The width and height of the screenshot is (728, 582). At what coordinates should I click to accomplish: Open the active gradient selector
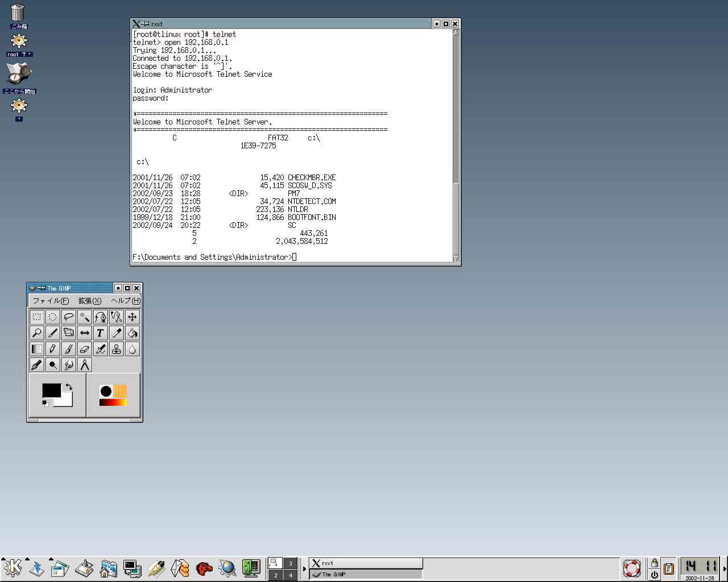(x=113, y=402)
